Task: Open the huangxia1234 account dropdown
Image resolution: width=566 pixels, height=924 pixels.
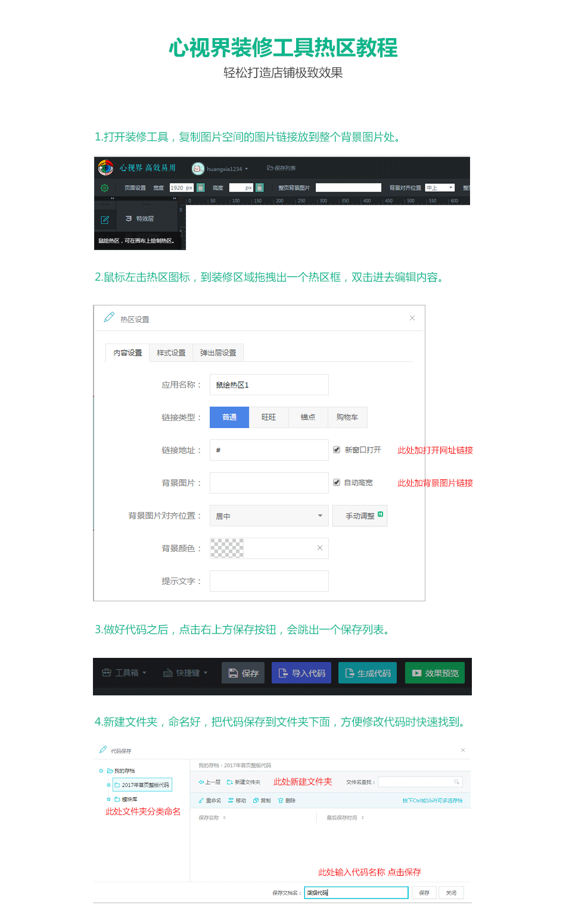Action: coord(228,169)
